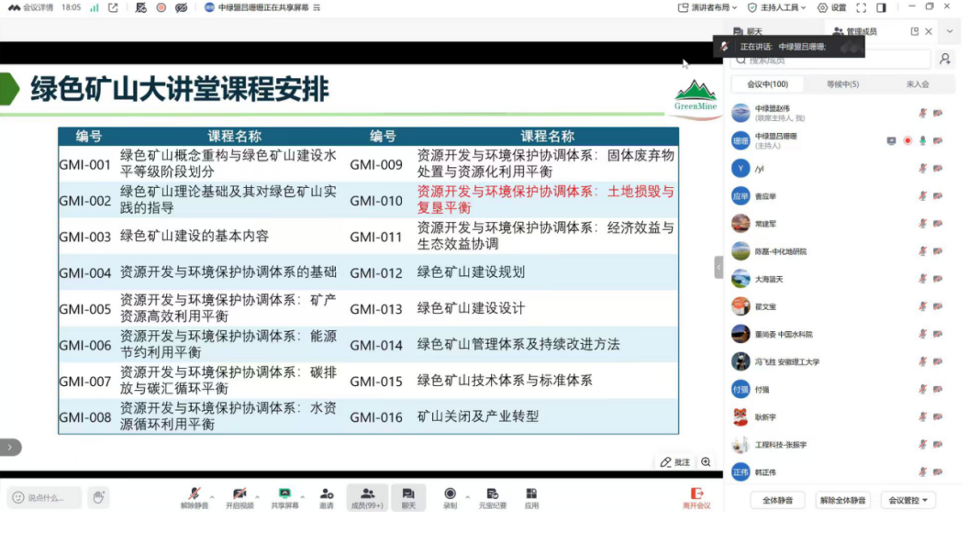Open the 元宝纪要 meeting notes icon
This screenshot has width=980, height=543.
[x=492, y=494]
